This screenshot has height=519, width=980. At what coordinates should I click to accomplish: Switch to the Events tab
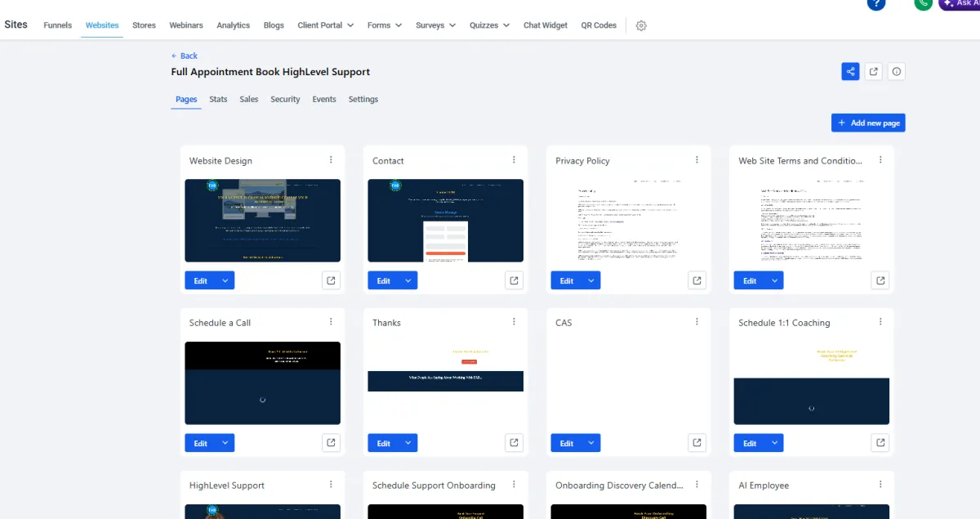pyautogui.click(x=324, y=99)
